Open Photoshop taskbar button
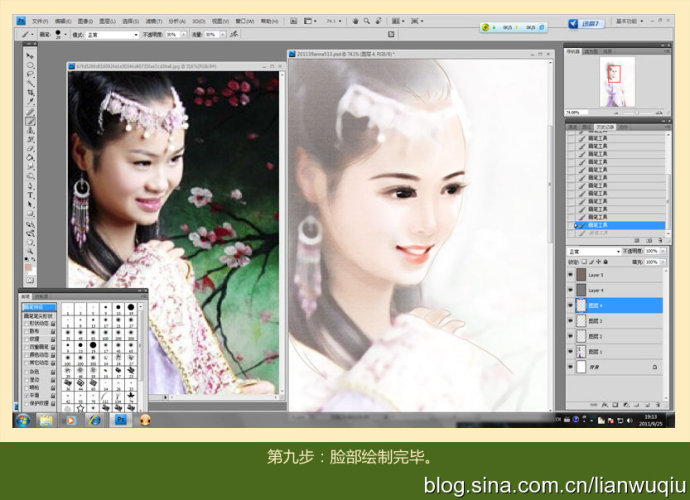Viewport: 690px width, 500px height. [121, 420]
